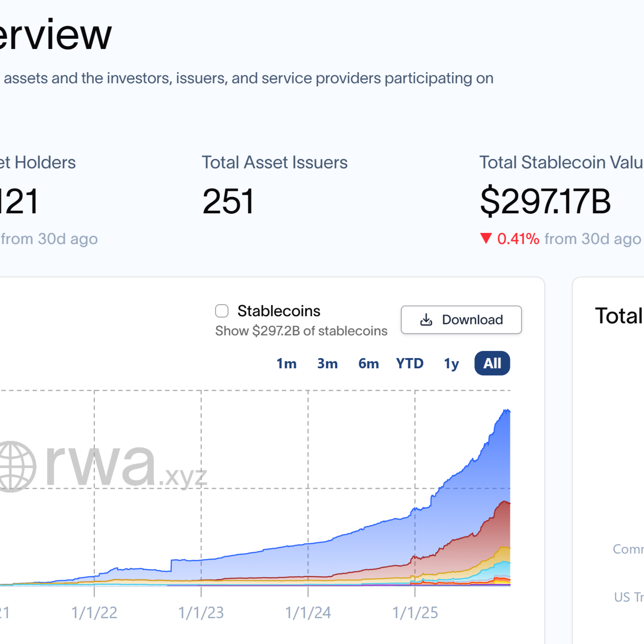
Task: Click the $297.17B stablecoin value
Action: pos(545,201)
